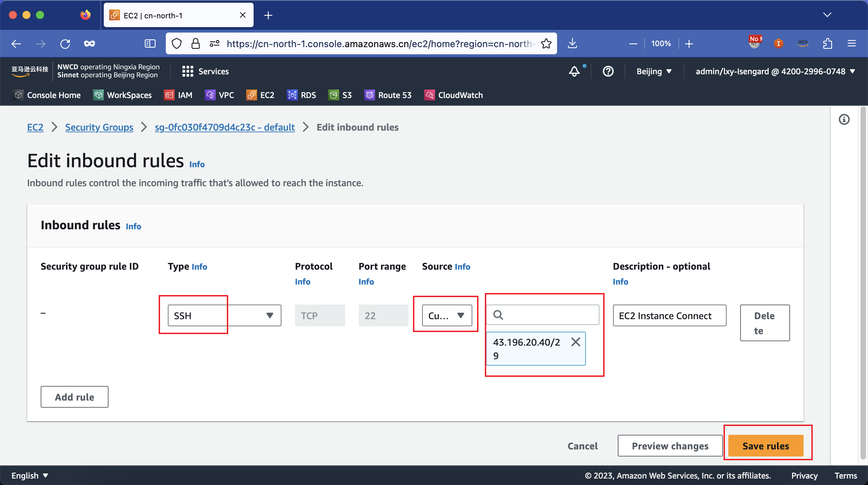Expand the Source custom dropdown
Screen dimensions: 868x485
click(x=446, y=315)
